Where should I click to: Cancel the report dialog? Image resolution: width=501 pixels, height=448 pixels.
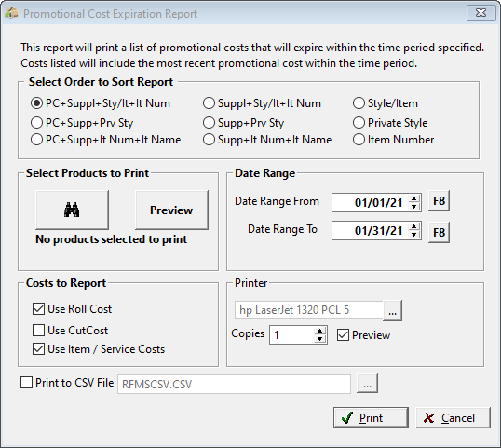(453, 417)
